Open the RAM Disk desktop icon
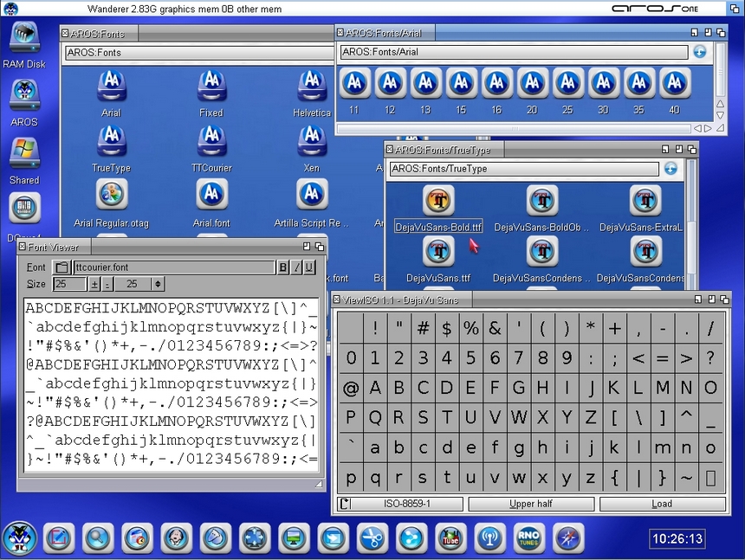The height and width of the screenshot is (560, 745). click(x=24, y=38)
